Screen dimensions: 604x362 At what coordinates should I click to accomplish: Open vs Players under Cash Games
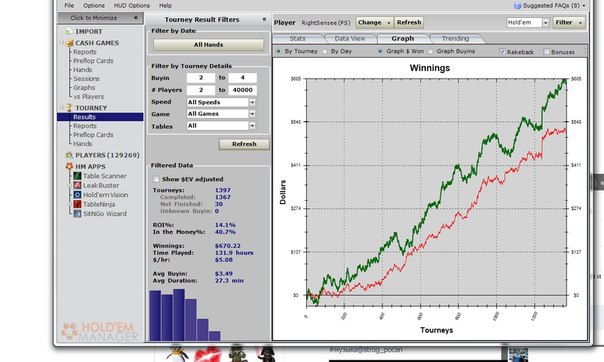tap(89, 97)
